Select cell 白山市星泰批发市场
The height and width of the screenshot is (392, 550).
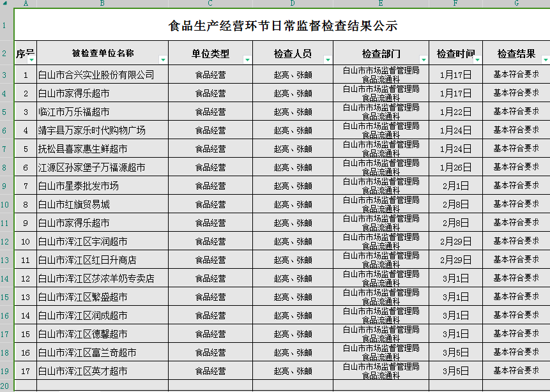(102, 186)
